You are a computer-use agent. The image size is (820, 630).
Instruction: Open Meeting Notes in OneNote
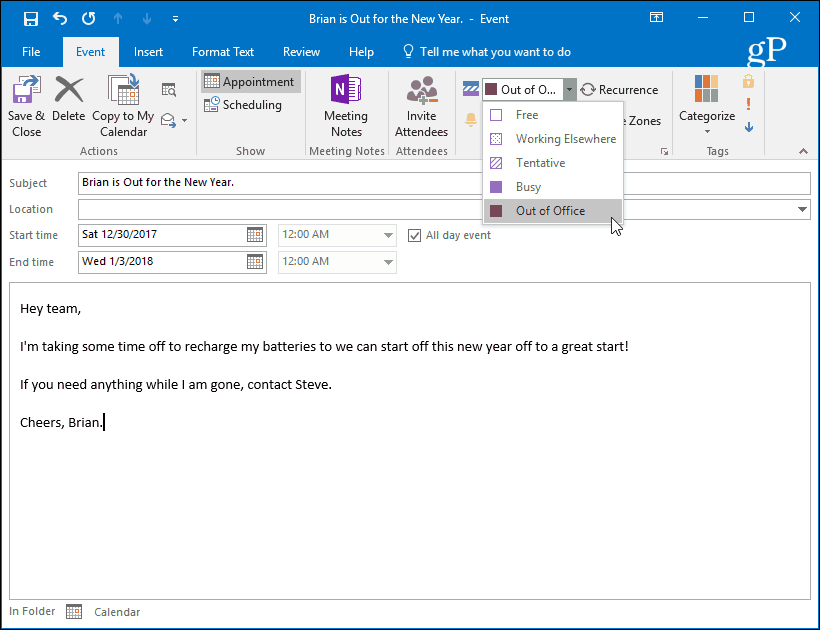(346, 92)
